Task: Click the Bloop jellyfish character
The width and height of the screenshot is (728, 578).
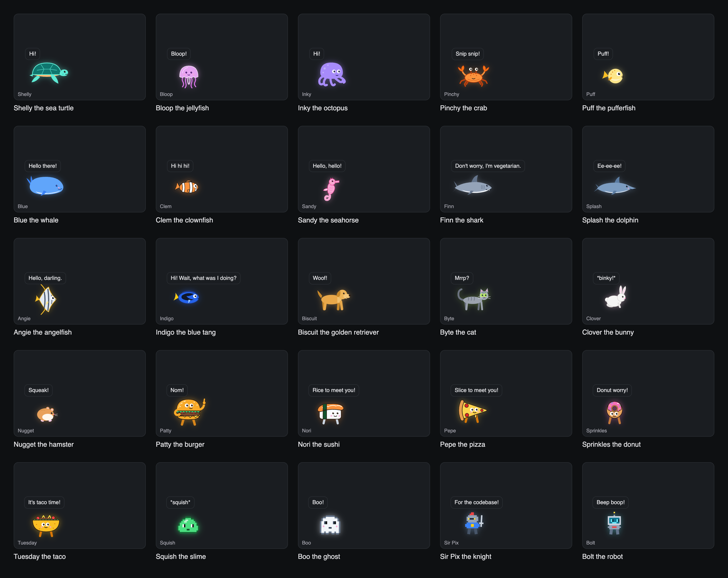Action: pos(189,77)
